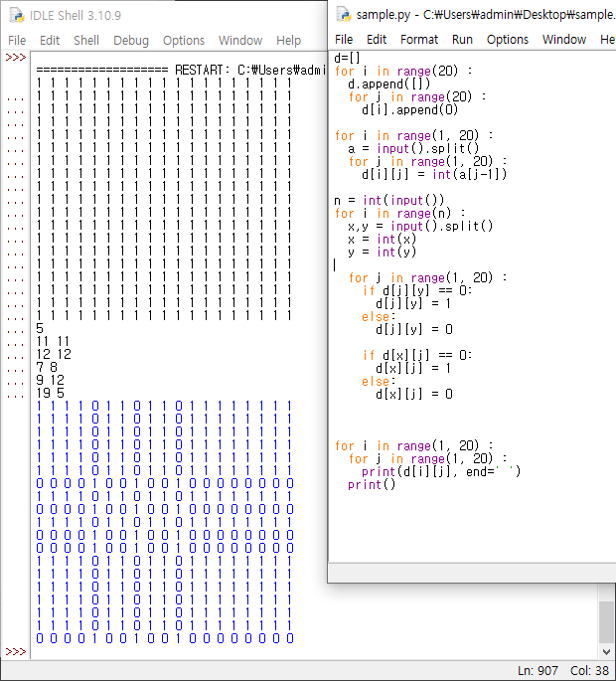The height and width of the screenshot is (681, 616).
Task: Open the Shell menu
Action: (86, 41)
